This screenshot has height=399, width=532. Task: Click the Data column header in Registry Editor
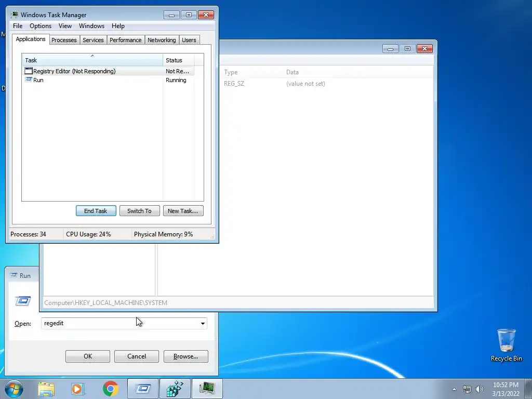(x=292, y=72)
